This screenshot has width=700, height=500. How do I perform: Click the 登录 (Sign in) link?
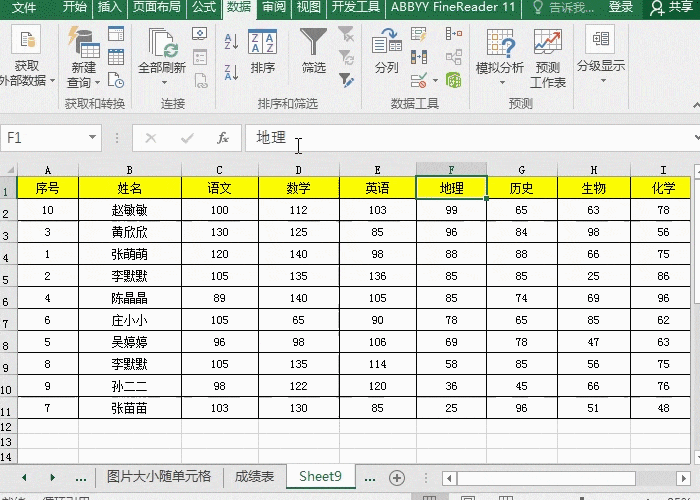click(x=620, y=7)
